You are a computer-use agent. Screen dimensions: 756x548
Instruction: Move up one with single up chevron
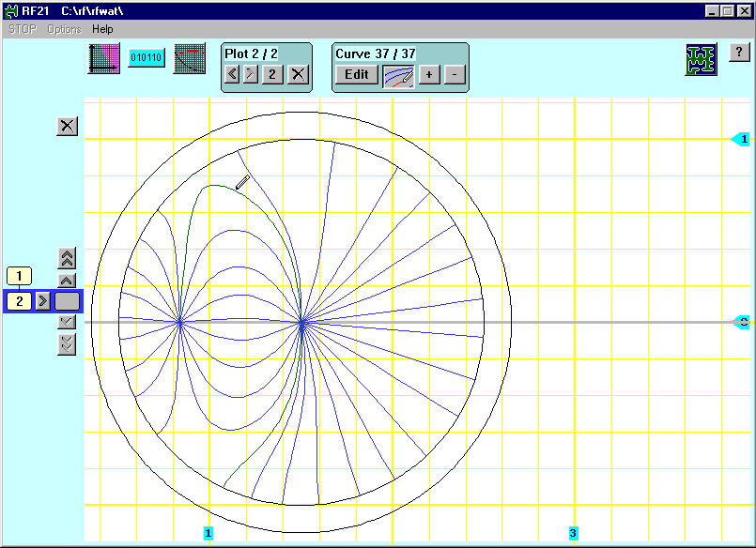click(67, 281)
